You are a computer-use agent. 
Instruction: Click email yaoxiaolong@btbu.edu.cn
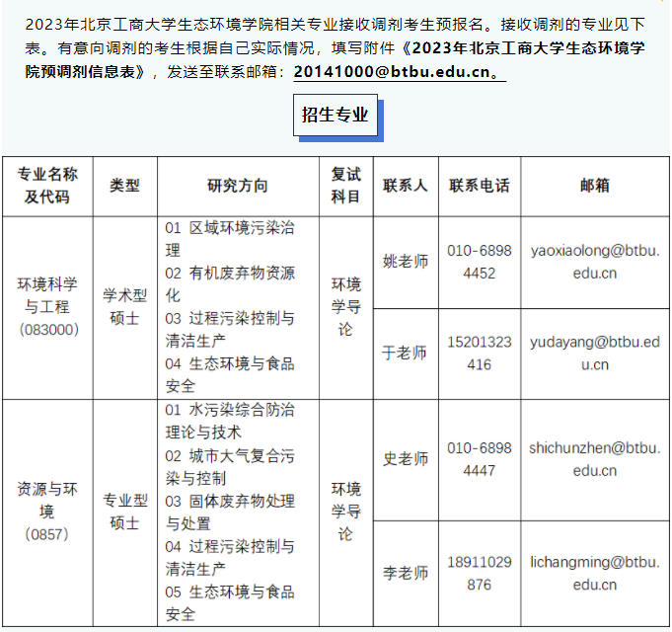coord(595,262)
